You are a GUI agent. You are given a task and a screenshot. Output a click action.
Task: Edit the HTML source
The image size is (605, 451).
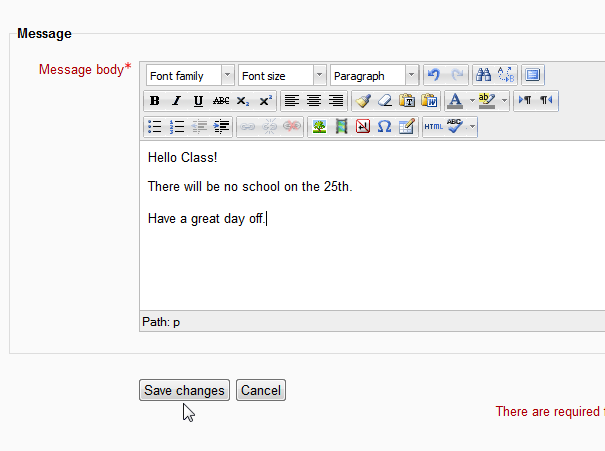click(x=433, y=127)
